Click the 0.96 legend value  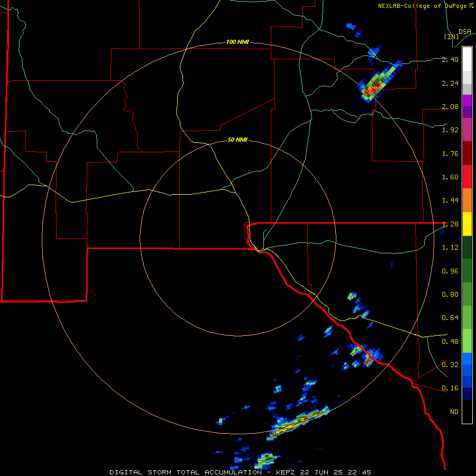point(450,271)
